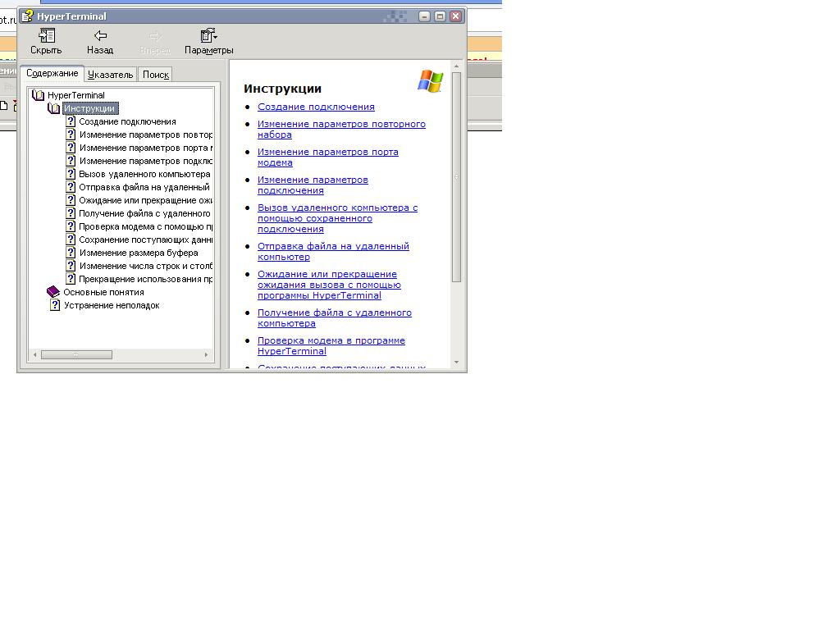Collapse the Инструкции tree node

pos(54,108)
